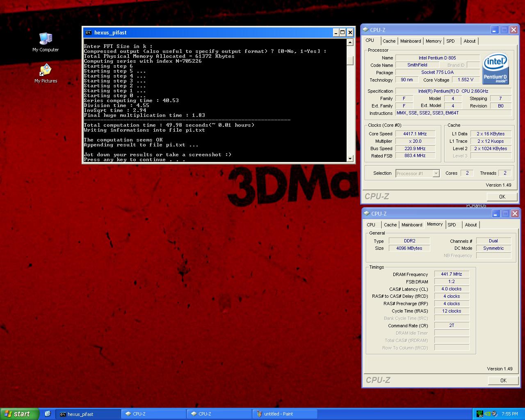This screenshot has width=525, height=420.
Task: Minimize the upper CPU-Z window
Action: tap(495, 30)
